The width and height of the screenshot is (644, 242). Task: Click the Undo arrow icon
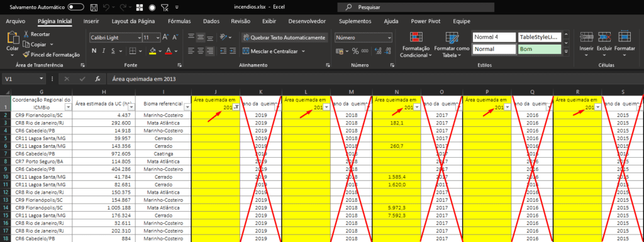point(106,8)
